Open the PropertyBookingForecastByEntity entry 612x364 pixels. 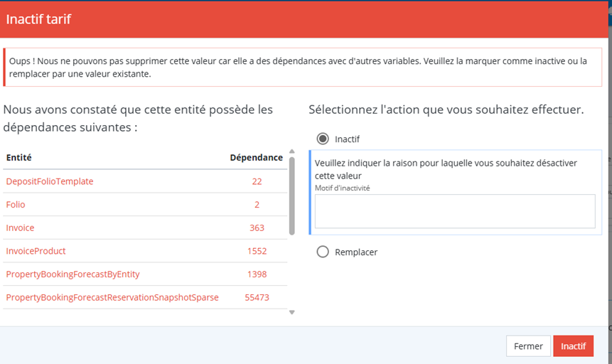(73, 274)
